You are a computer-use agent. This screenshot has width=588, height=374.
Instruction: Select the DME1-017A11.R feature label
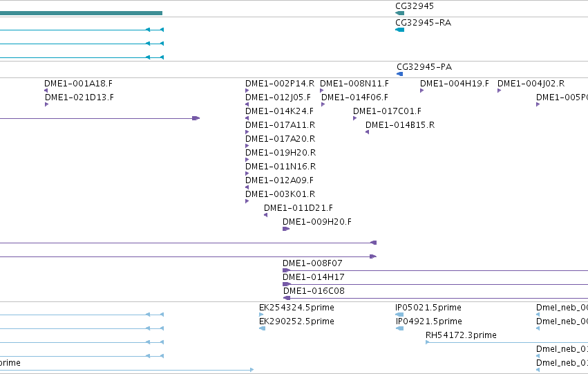click(x=280, y=125)
